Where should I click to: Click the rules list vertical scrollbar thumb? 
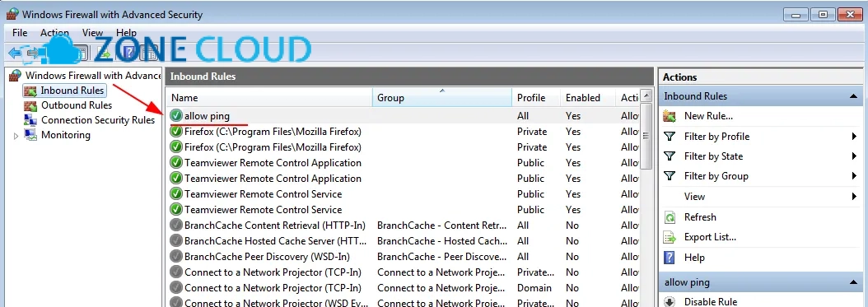point(646,136)
